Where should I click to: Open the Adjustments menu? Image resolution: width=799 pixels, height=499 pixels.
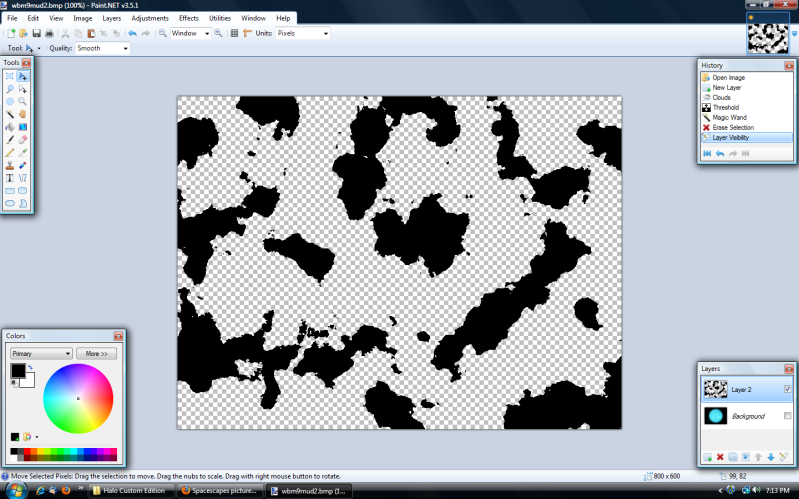click(x=150, y=18)
